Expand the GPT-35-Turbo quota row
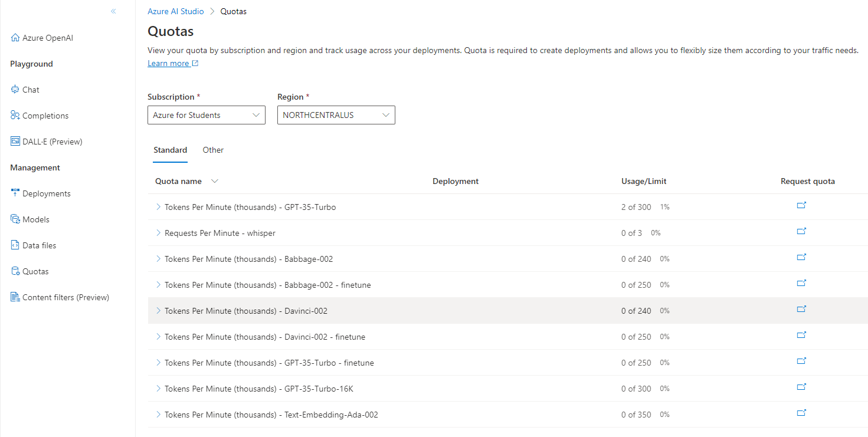868x437 pixels. [158, 207]
